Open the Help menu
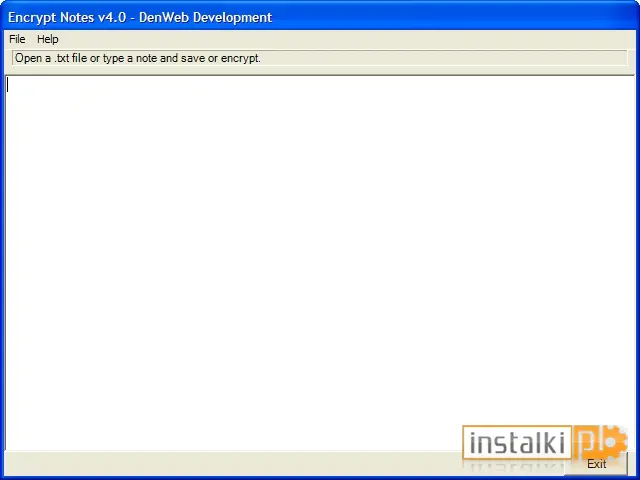This screenshot has height=480, width=640. [x=48, y=39]
